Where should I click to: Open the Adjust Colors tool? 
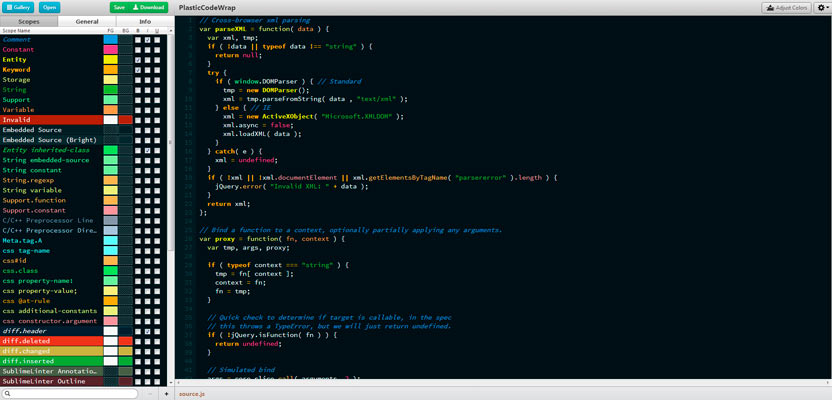coord(786,7)
